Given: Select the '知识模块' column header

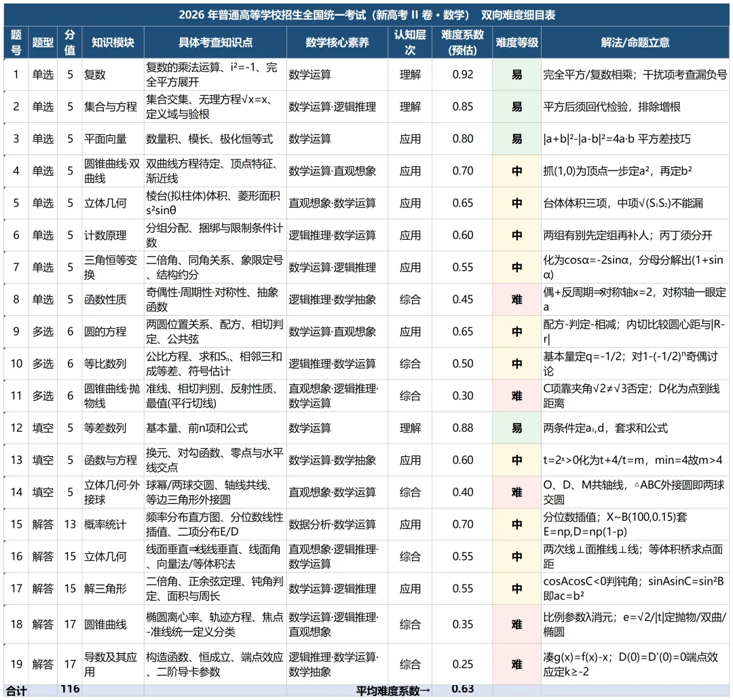Looking at the screenshot, I should 113,43.
